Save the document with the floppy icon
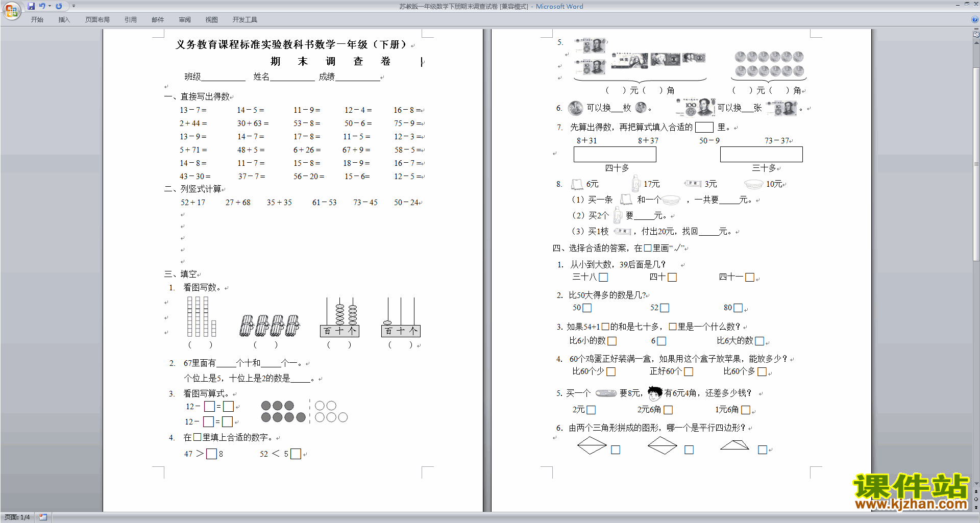Screen dimensions: 980x523 point(31,6)
